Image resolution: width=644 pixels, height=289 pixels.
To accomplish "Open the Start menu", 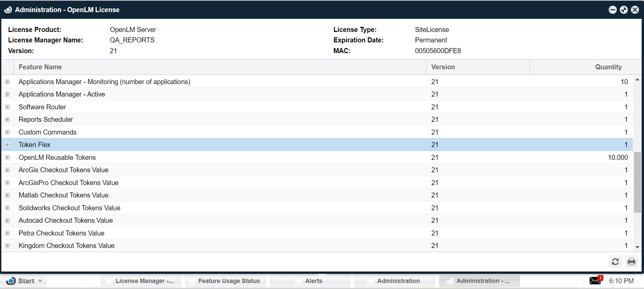I will pos(24,281).
